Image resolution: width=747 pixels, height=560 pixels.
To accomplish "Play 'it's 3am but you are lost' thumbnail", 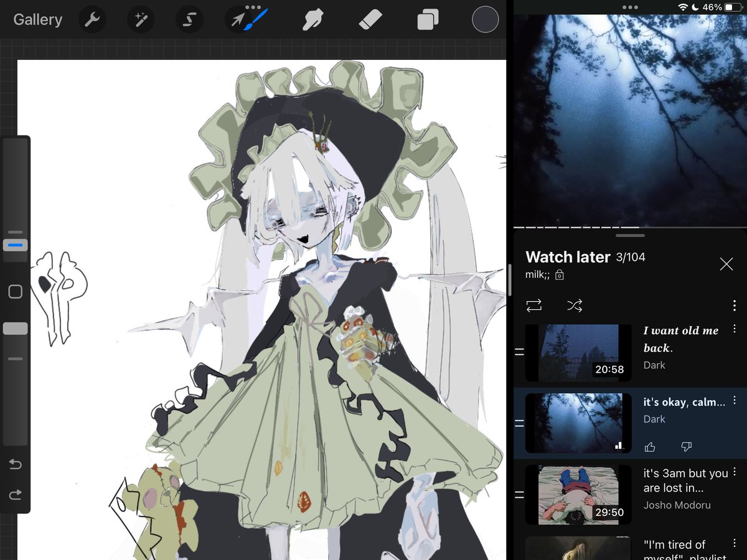I will pos(578,495).
